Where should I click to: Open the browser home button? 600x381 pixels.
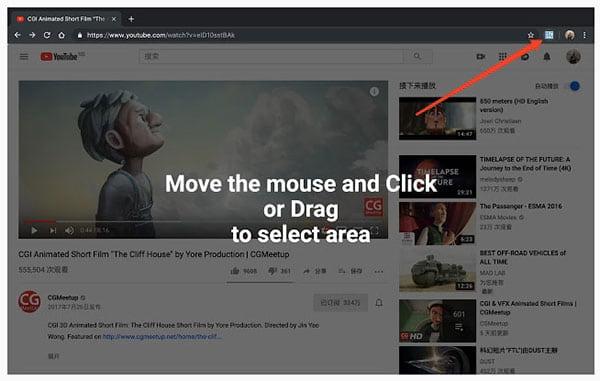(61, 35)
